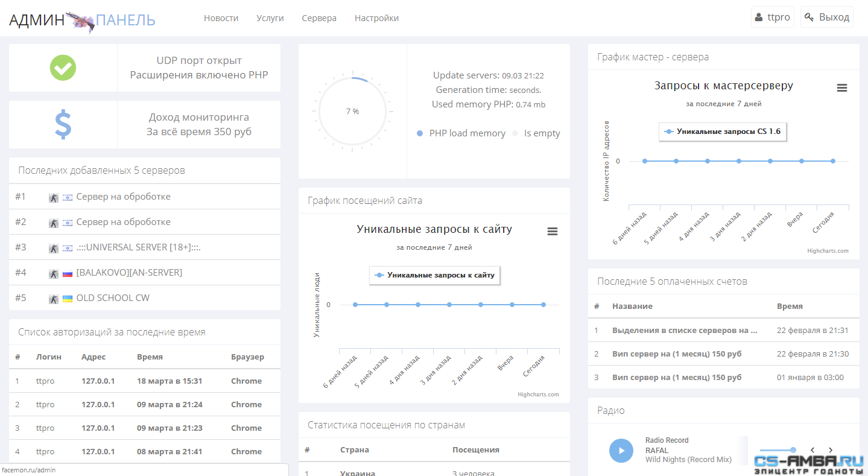This screenshot has width=868, height=476.
Task: Click Посещения header in country statistics
Action: [476, 449]
